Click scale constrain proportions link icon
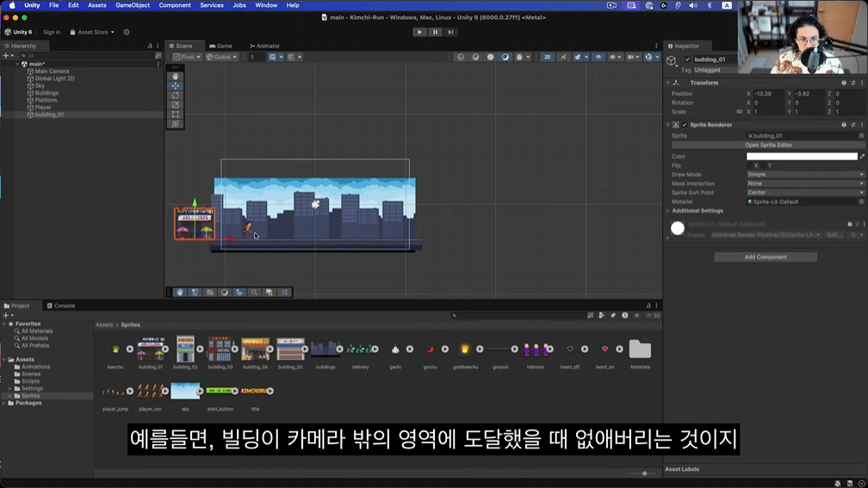Viewport: 868px width, 488px height. [x=739, y=112]
